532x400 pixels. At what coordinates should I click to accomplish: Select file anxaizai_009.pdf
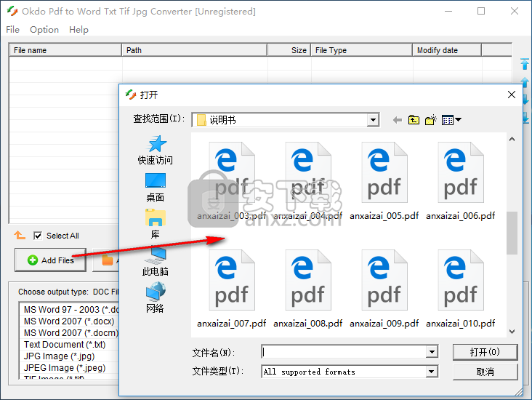click(x=384, y=289)
